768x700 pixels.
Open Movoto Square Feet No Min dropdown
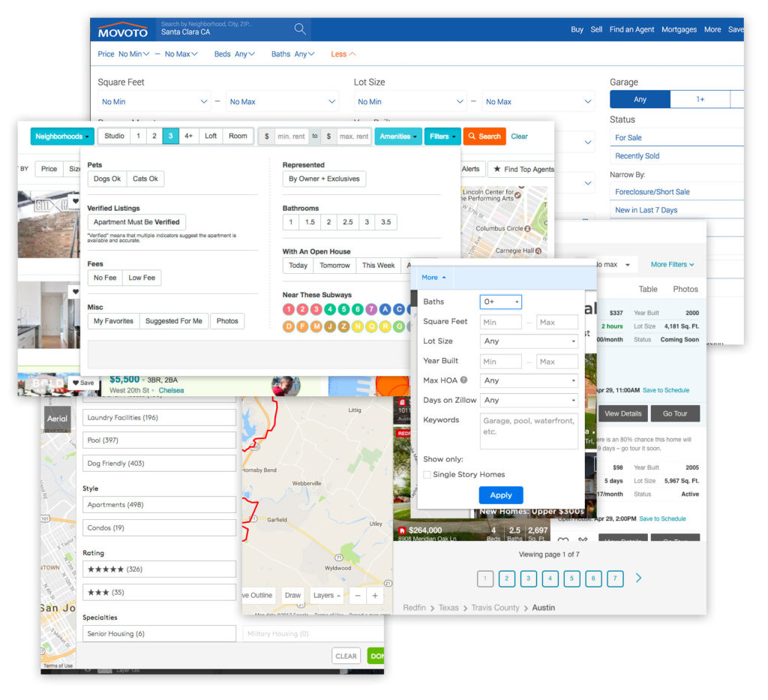point(154,101)
